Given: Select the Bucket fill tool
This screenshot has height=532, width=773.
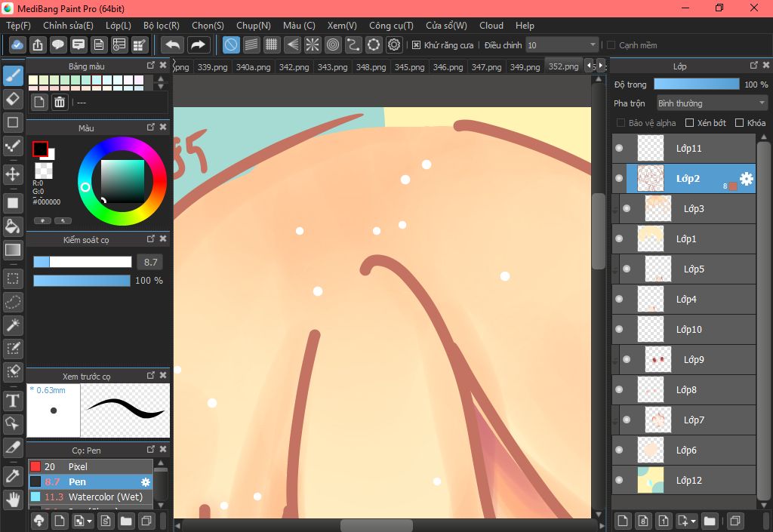Looking at the screenshot, I should 13,226.
